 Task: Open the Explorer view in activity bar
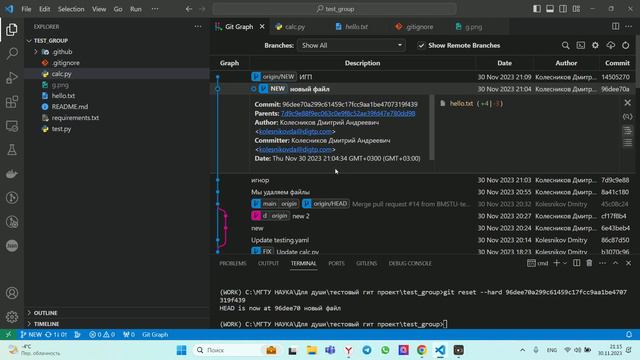[x=12, y=30]
